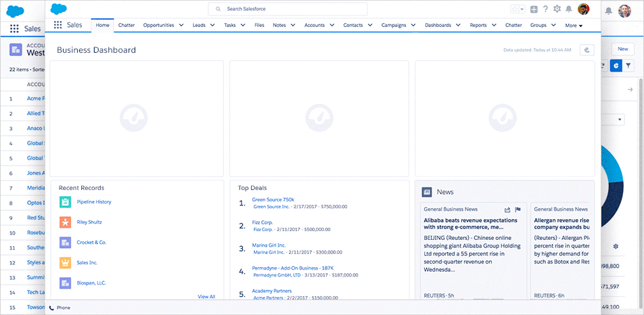
Task: Click the notifications bell in the background window
Action: pos(609,11)
